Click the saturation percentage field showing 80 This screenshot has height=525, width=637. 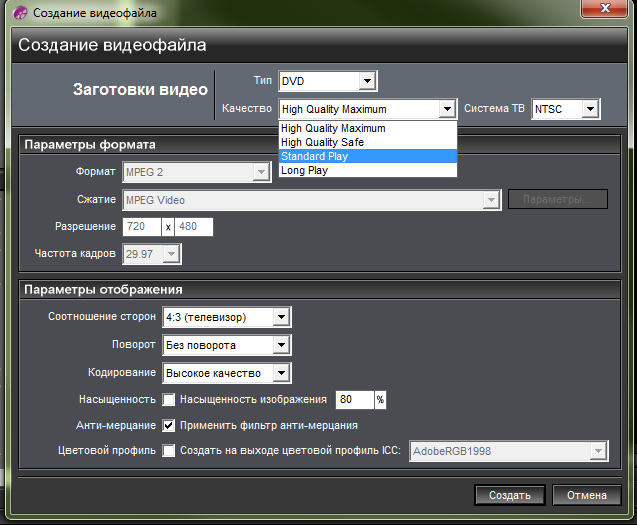point(354,400)
